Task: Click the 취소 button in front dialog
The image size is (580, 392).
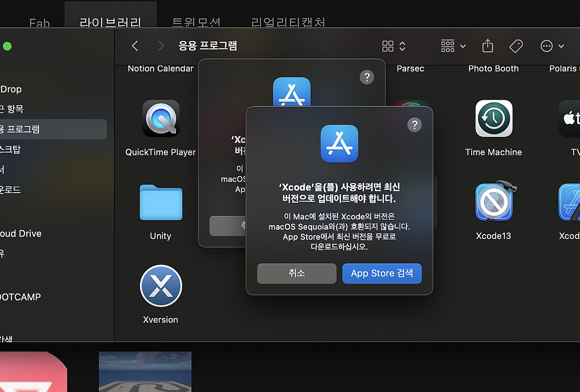Action: 297,274
